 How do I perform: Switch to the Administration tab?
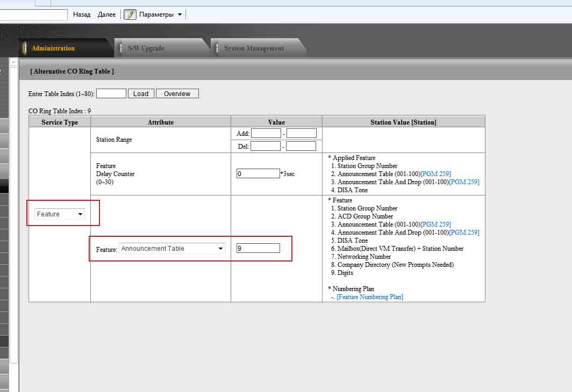point(53,48)
